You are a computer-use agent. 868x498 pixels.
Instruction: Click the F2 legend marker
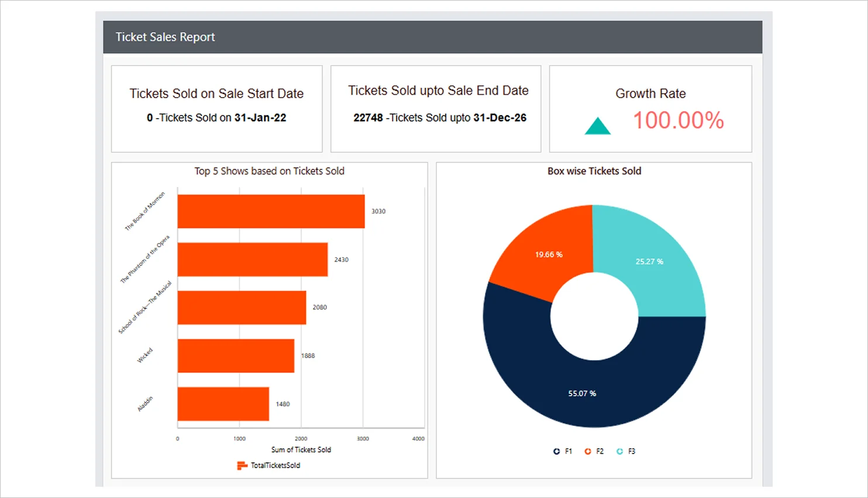(588, 451)
